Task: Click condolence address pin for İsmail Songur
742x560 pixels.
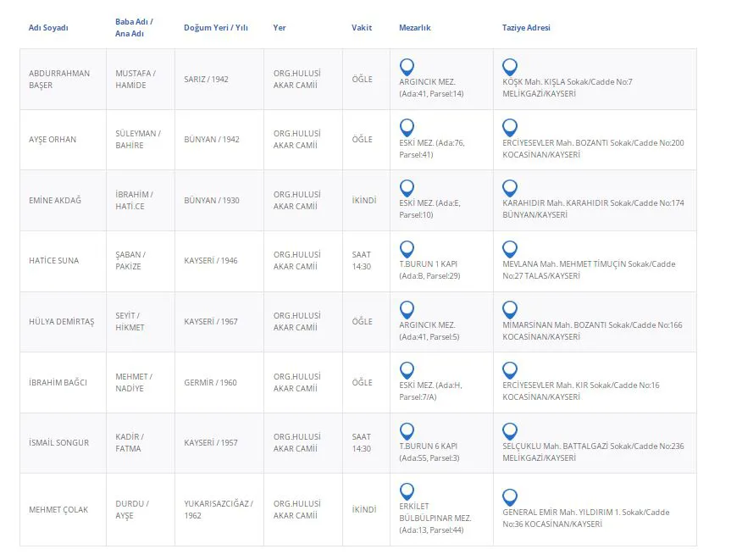Action: coord(510,431)
